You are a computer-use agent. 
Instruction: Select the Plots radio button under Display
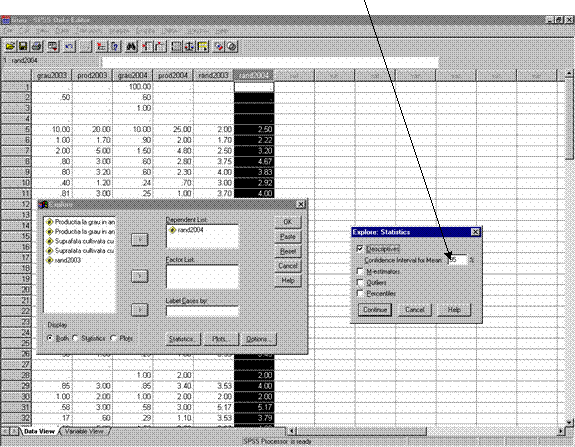[114, 338]
